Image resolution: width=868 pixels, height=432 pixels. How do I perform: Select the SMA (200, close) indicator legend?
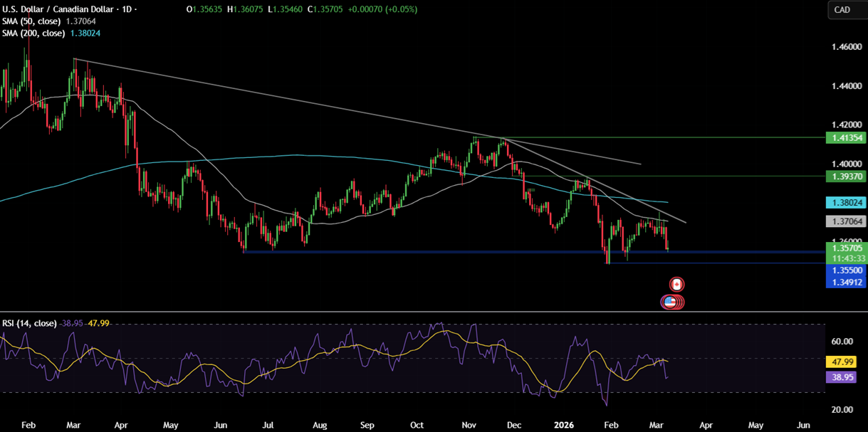[36, 32]
